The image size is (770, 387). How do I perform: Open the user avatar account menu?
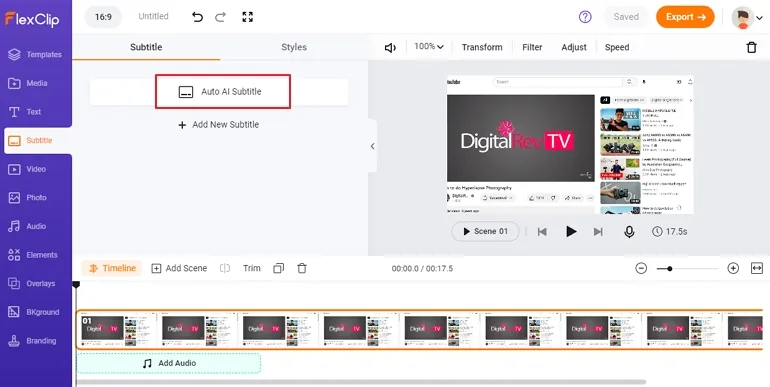tap(747, 18)
